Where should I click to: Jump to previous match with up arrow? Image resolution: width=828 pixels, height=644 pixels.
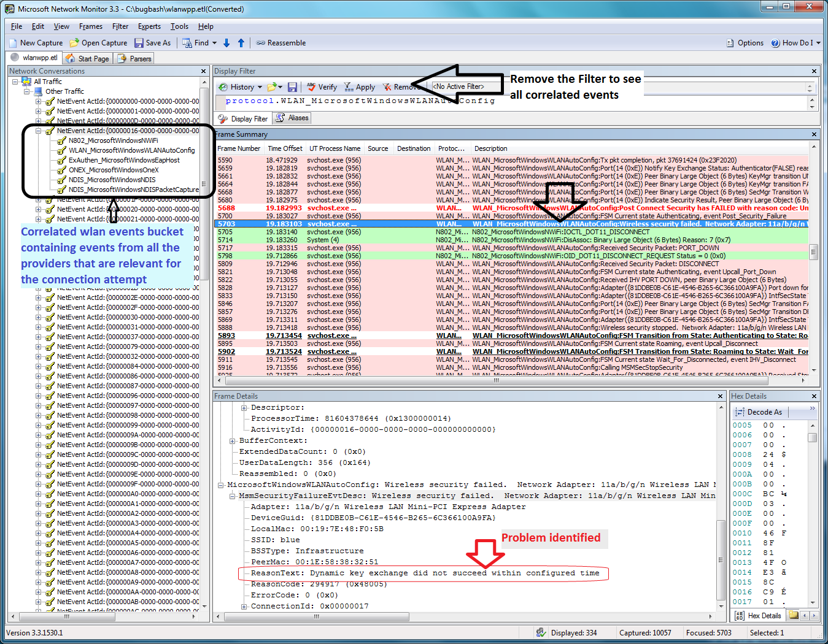(x=241, y=43)
